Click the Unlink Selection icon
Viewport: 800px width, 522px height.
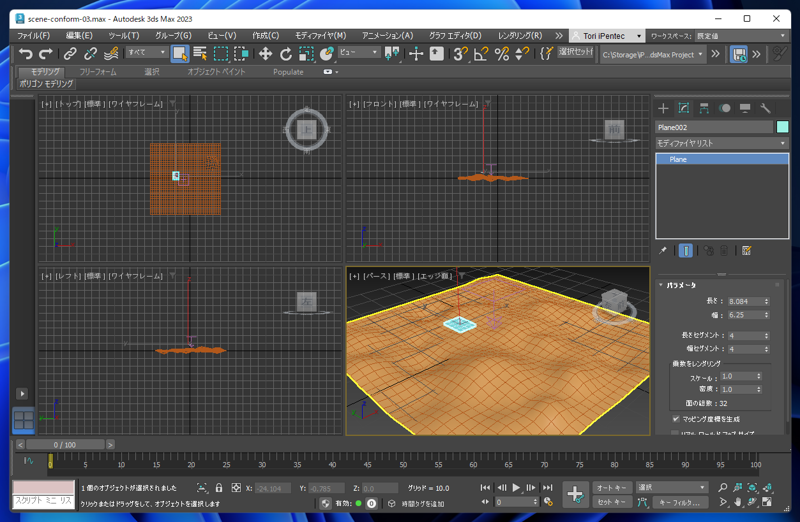[90, 54]
